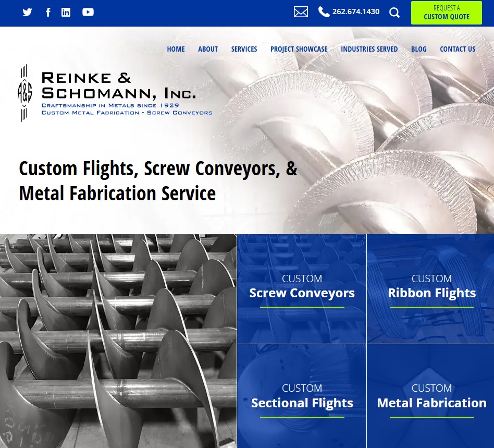Click the grayscale screw conveyors photo
The image size is (494, 448).
point(118,341)
